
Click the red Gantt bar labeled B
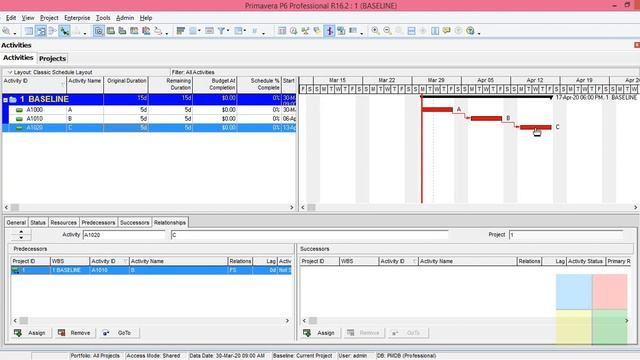coord(486,118)
